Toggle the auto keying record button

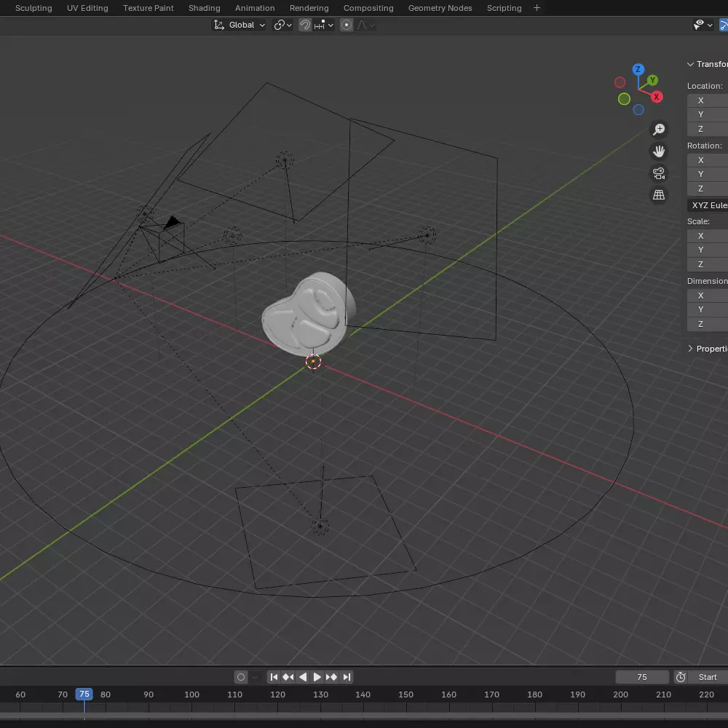pos(240,677)
